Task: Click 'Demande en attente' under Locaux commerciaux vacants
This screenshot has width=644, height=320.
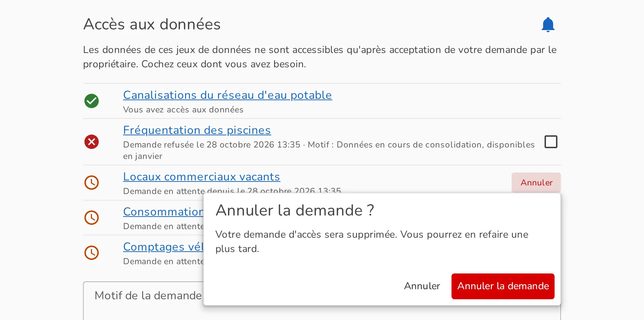Action: click(x=164, y=191)
